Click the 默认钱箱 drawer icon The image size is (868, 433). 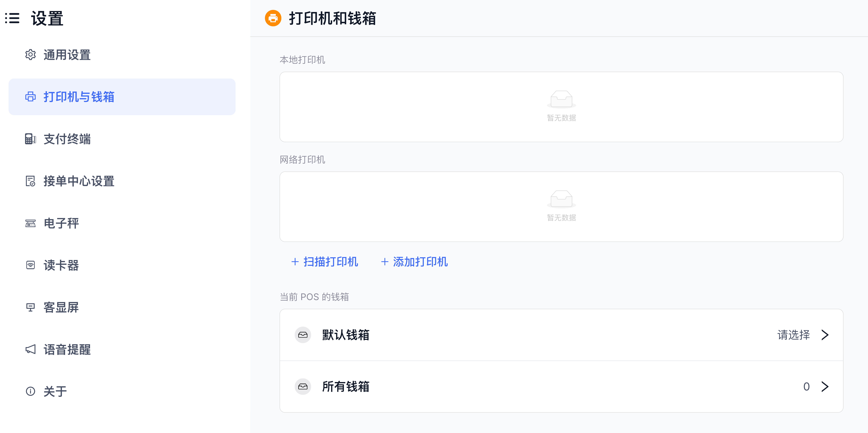[303, 335]
